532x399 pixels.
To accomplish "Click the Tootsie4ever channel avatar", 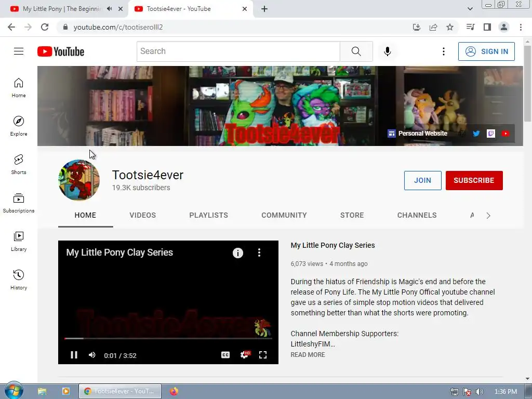I will [79, 180].
